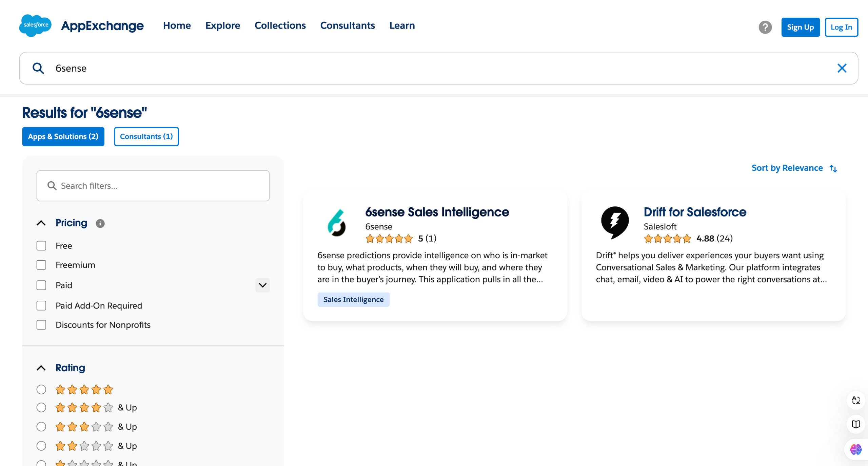Image resolution: width=868 pixels, height=466 pixels.
Task: Select the five-star rating radio button
Action: point(41,389)
